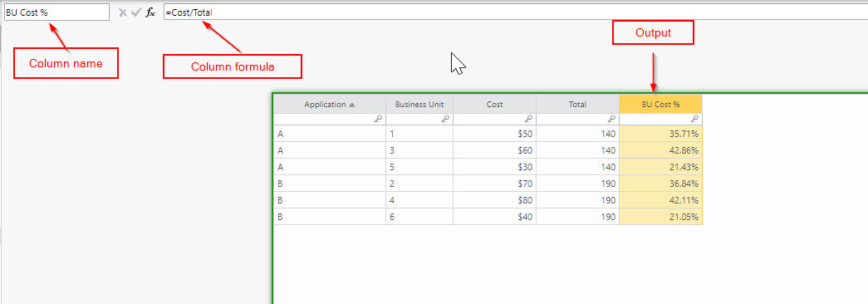Image resolution: width=868 pixels, height=304 pixels.
Task: Click BU Cost % filter magnifier icon
Action: 695,119
